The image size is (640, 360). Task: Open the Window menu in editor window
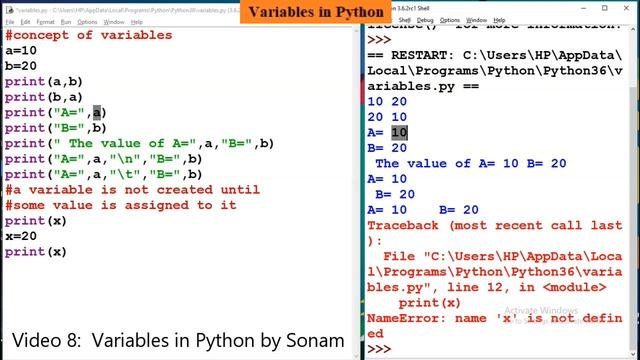(x=114, y=22)
